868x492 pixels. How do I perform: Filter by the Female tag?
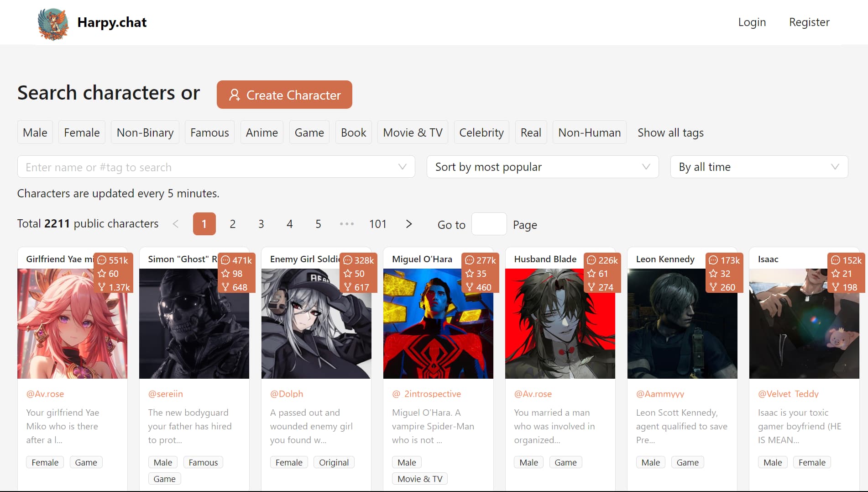coord(82,132)
